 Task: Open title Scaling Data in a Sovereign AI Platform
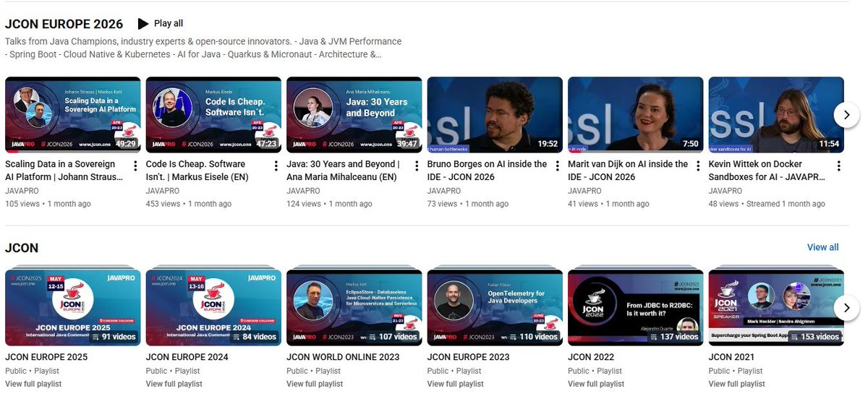tap(64, 171)
